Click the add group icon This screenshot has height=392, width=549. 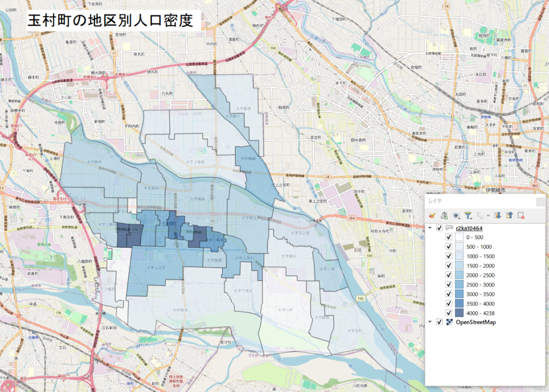coord(444,216)
